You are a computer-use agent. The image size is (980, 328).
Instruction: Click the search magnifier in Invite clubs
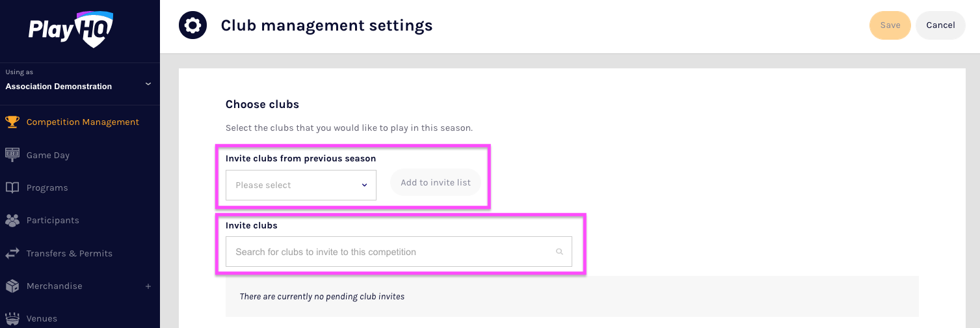(x=559, y=252)
